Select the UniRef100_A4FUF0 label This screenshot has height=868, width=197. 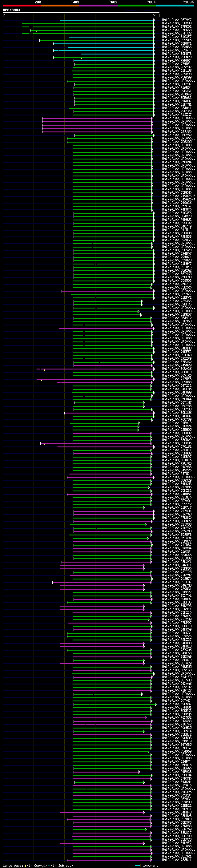[x=177, y=210]
